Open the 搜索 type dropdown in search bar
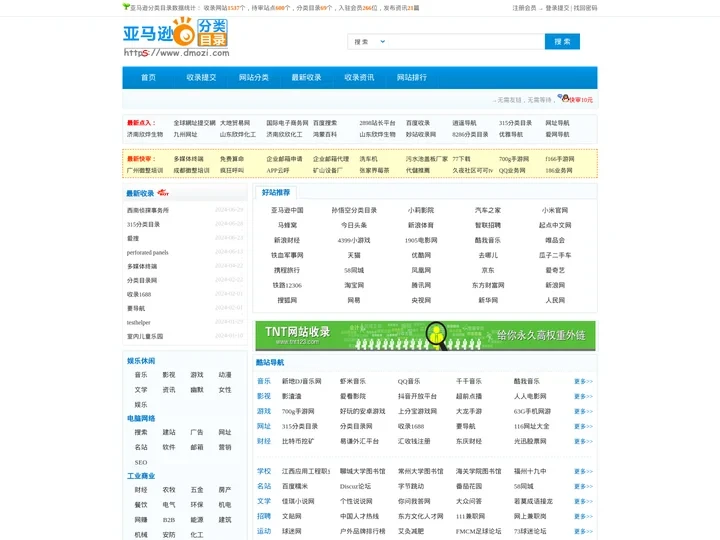720x540 pixels. (x=369, y=42)
